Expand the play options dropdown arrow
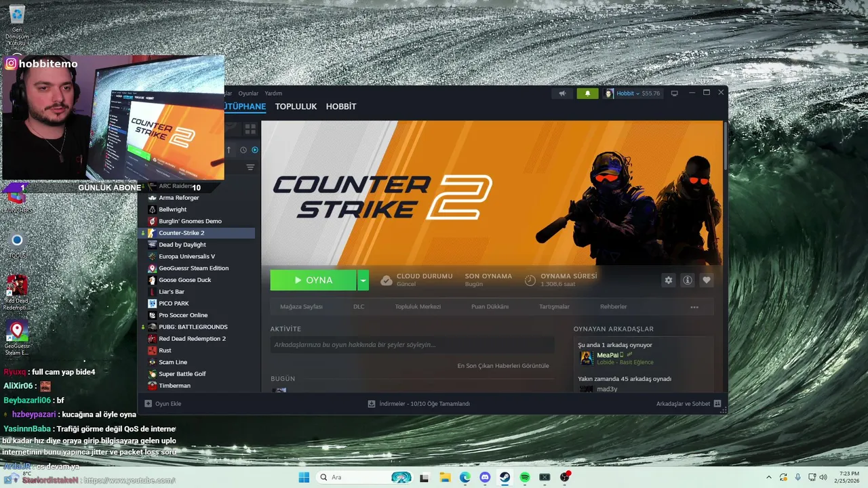The height and width of the screenshot is (488, 868). pos(363,280)
